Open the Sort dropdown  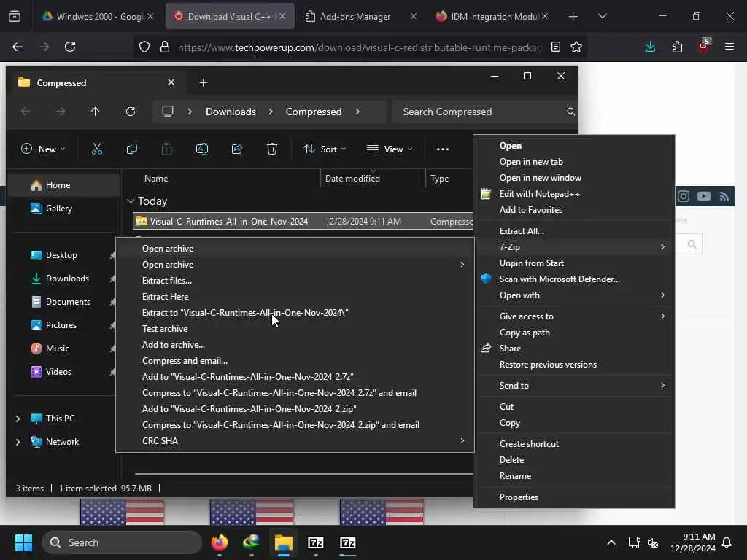coord(325,149)
